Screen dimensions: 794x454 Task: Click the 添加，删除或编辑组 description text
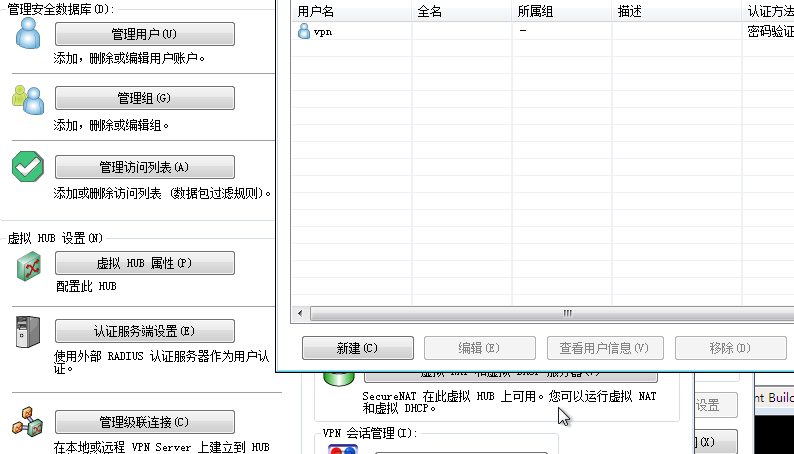111,125
